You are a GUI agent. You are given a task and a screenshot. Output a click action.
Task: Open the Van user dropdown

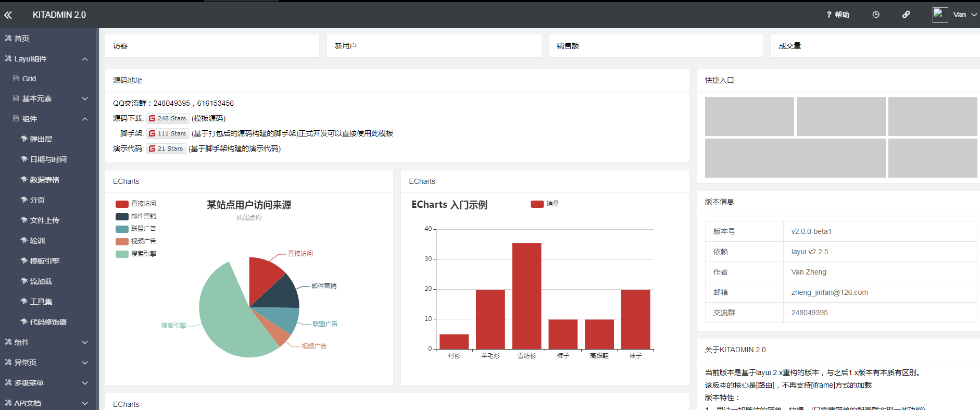(964, 15)
